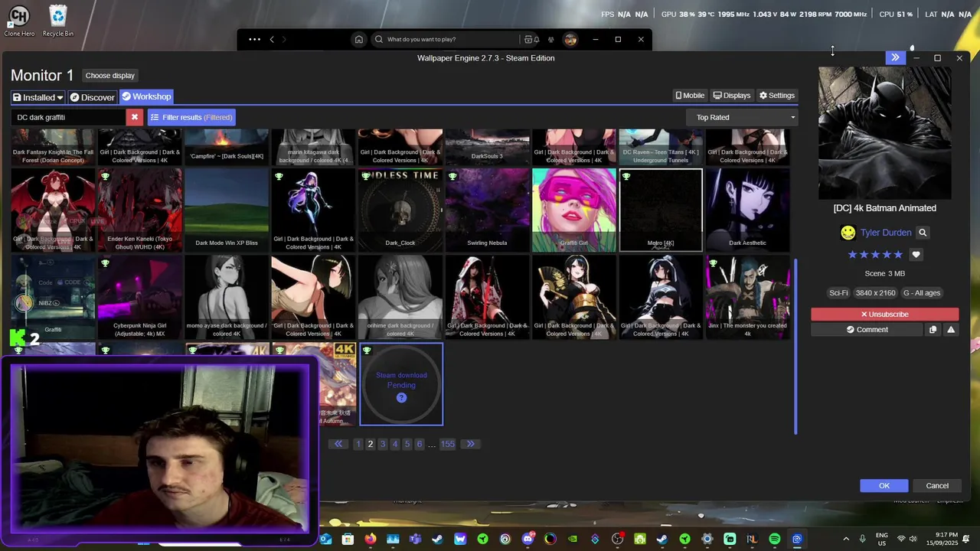
Task: Open Wallpaper Engine Settings
Action: pyautogui.click(x=777, y=96)
